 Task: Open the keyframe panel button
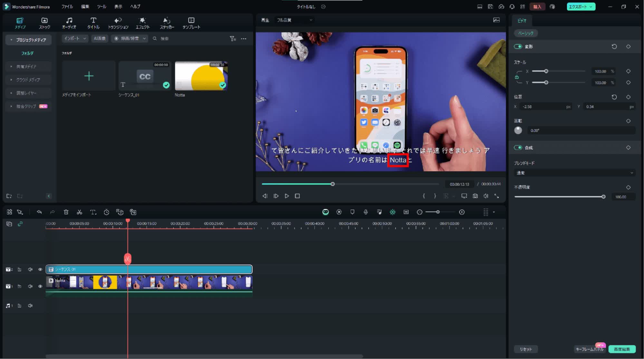(x=589, y=349)
